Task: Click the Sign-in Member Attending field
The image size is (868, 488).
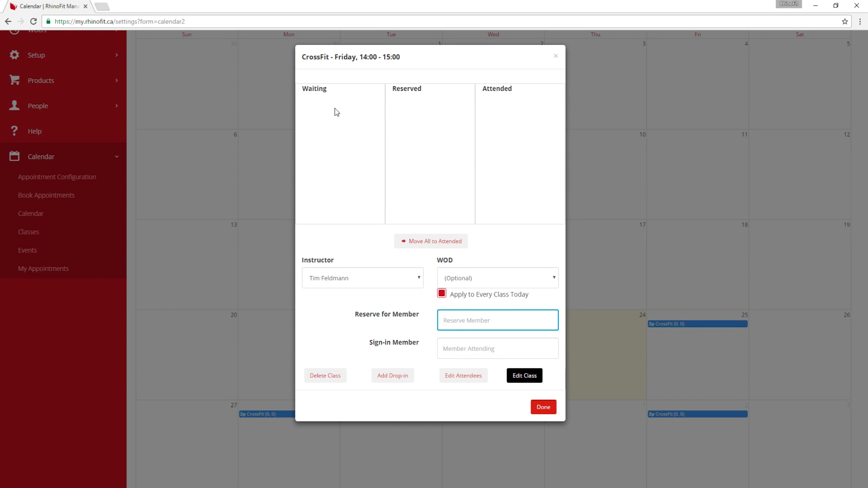Action: [497, 348]
